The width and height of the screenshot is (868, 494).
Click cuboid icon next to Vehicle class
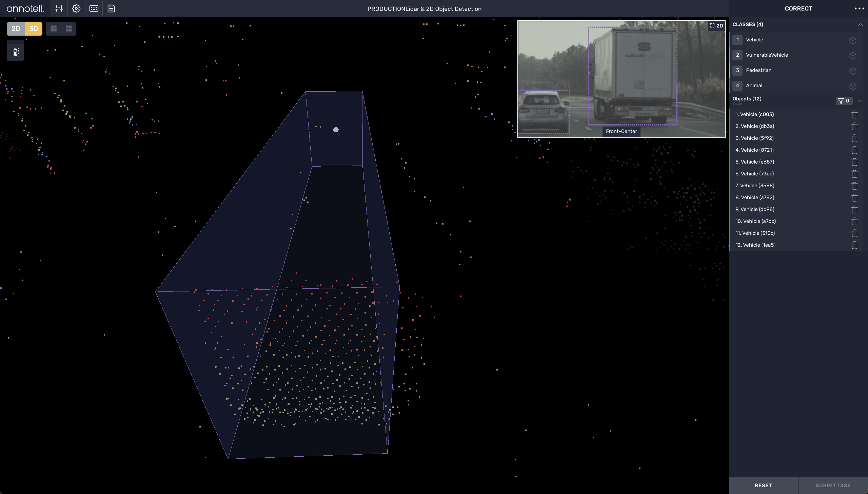point(853,40)
